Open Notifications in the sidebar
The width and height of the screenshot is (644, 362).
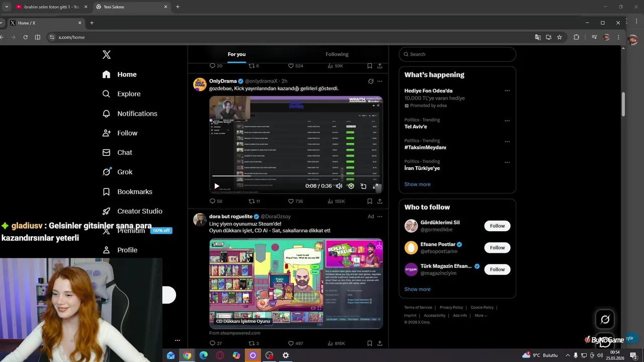click(x=130, y=114)
